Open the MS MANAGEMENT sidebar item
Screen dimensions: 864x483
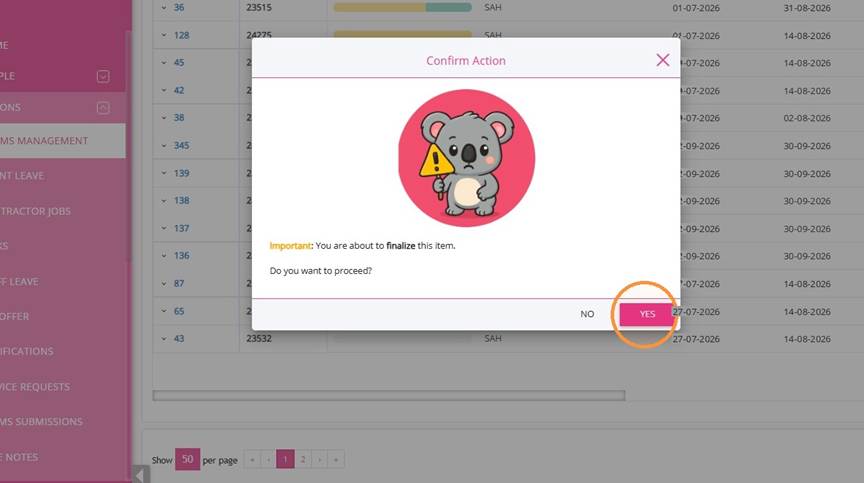pos(62,141)
